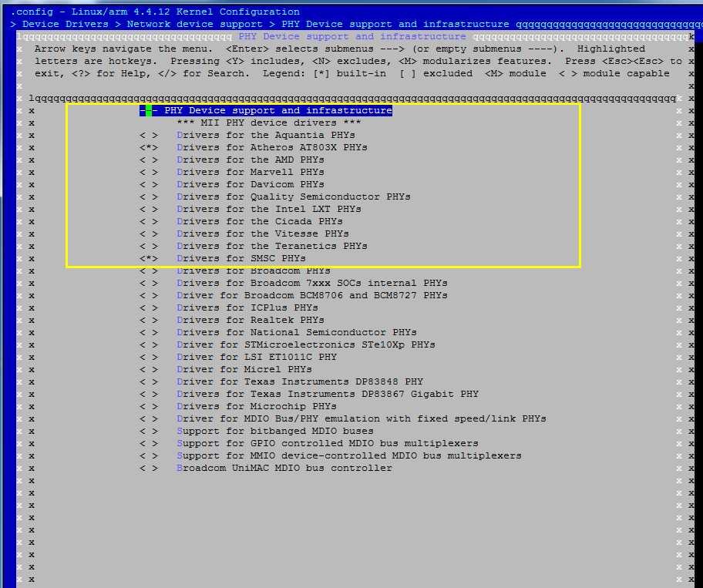Select 'Drivers for Texas Instruments DP83867 Gigabit PHY'

328,394
